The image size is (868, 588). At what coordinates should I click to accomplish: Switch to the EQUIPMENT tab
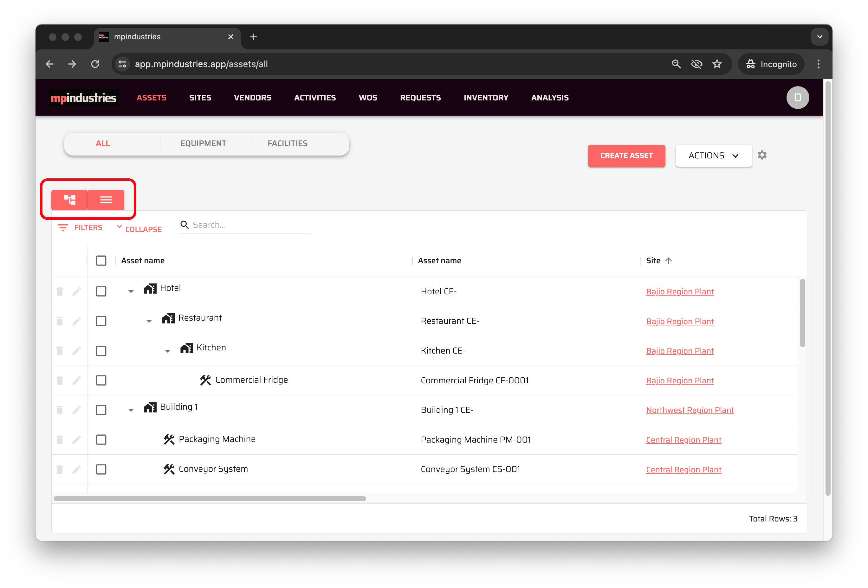coord(203,144)
